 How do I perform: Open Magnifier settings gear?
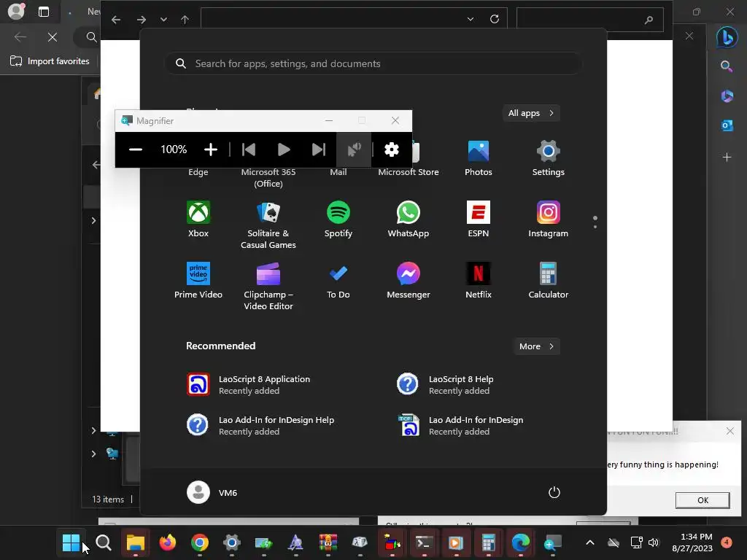tap(392, 149)
